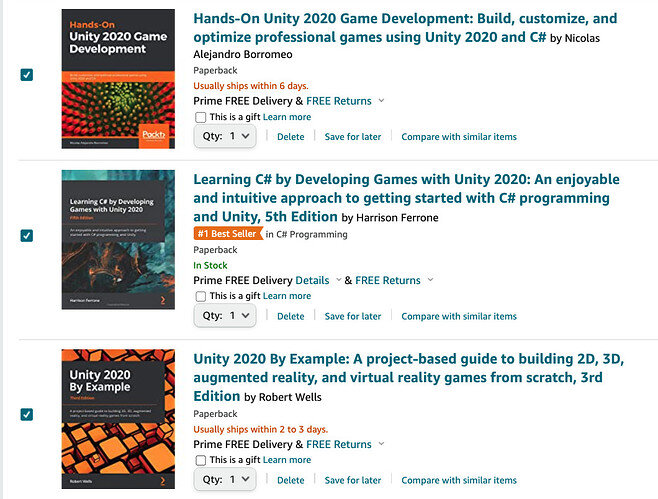Uncheck the Unity 2020 By Example selection checkbox
Image resolution: width=658 pixels, height=499 pixels.
click(26, 415)
